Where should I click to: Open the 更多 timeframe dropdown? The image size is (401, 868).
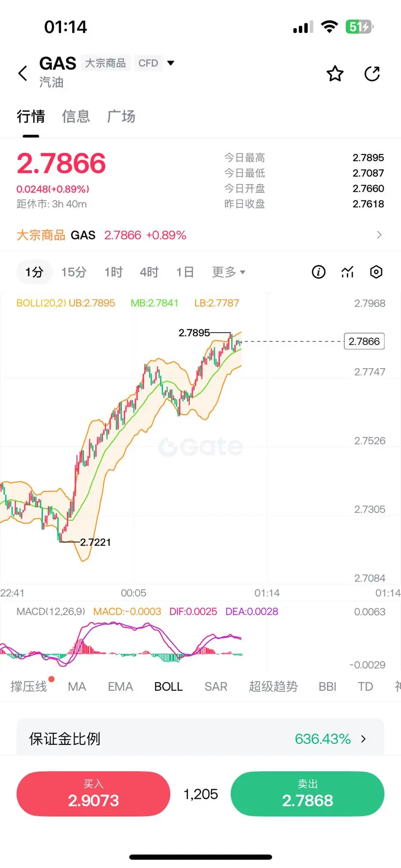click(x=229, y=272)
